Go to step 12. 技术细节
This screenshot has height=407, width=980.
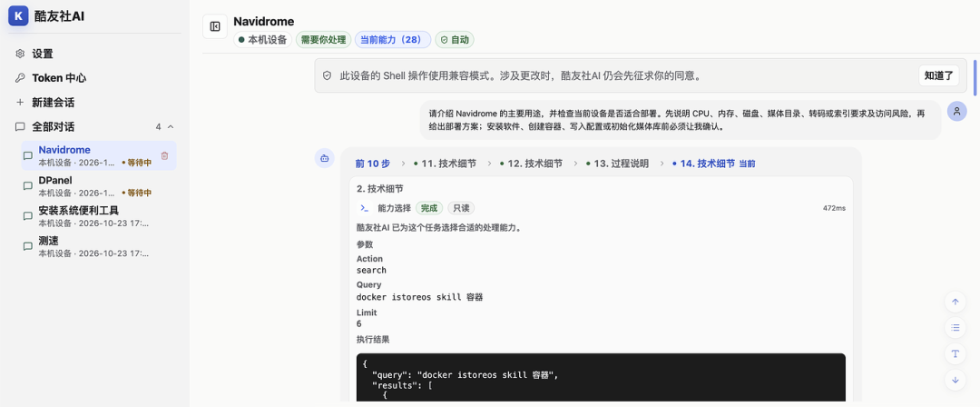(531, 164)
